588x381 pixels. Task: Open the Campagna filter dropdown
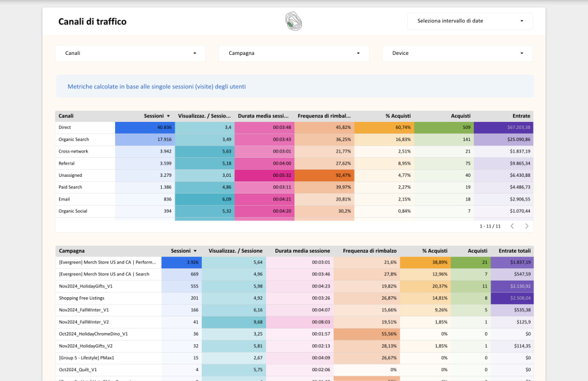[x=294, y=53]
